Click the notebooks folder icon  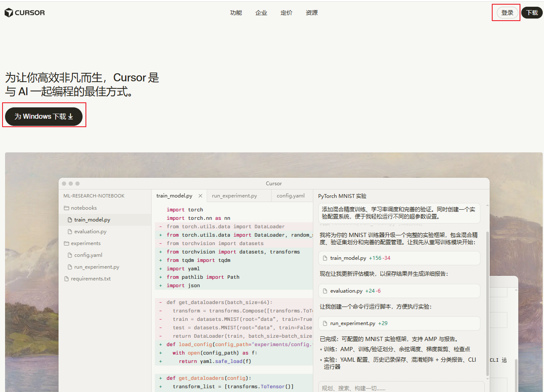coord(67,208)
